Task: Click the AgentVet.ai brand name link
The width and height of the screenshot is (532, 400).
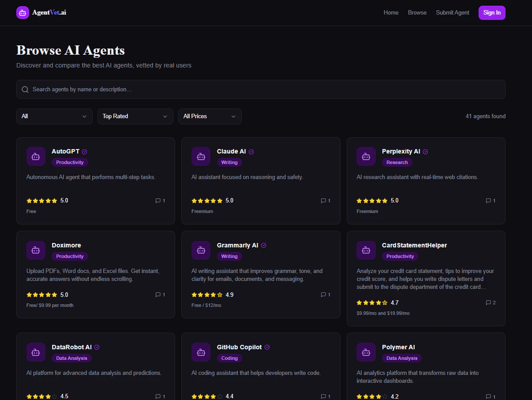Action: point(49,12)
